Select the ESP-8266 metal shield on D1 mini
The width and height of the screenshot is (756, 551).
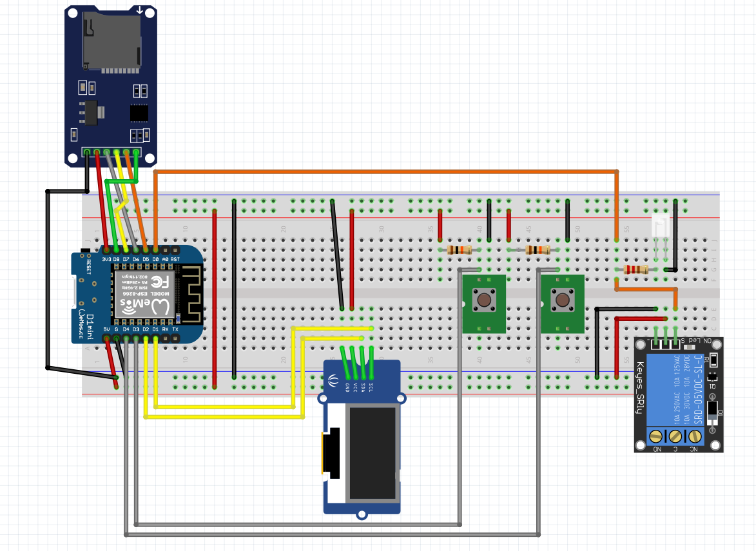point(144,294)
